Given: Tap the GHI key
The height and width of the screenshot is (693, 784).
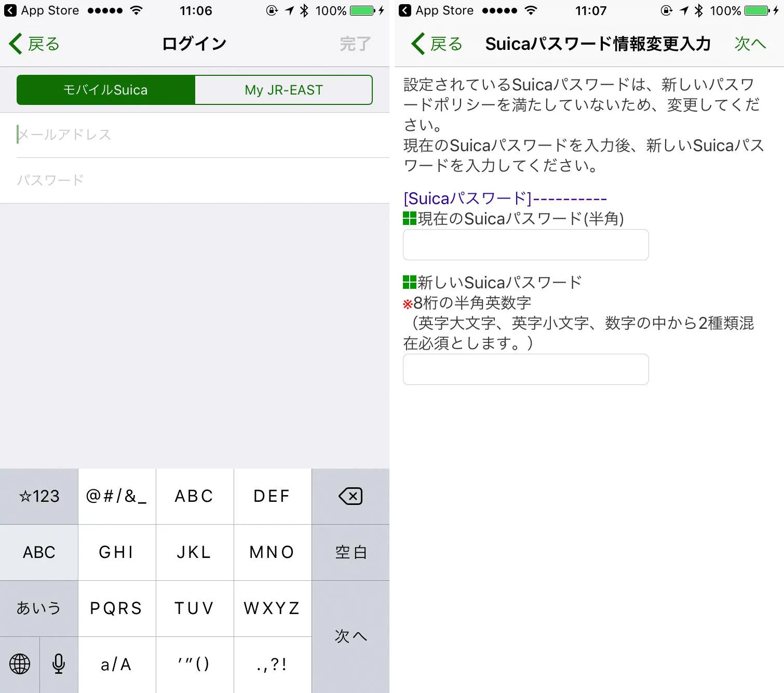Looking at the screenshot, I should pos(117,552).
